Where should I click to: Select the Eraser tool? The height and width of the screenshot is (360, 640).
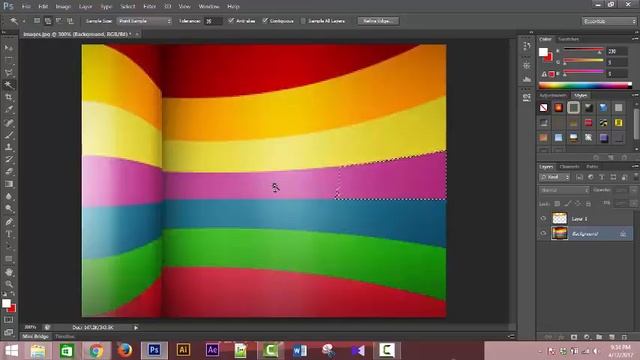click(9, 171)
